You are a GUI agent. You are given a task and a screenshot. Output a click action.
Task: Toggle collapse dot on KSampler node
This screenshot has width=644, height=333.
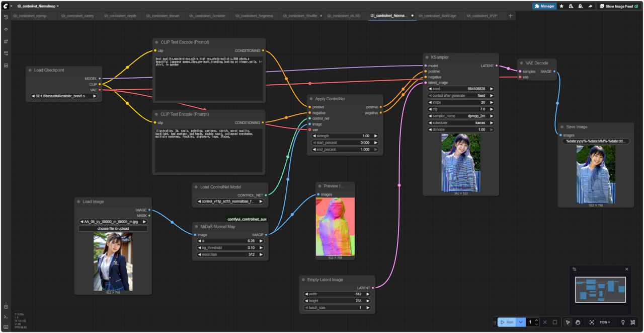[x=426, y=57]
